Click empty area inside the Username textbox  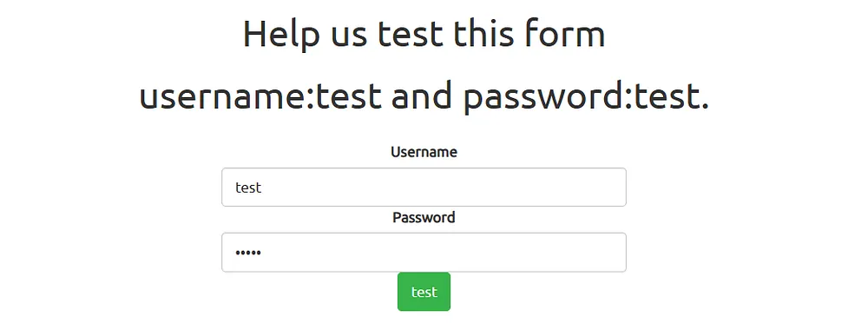(443, 187)
